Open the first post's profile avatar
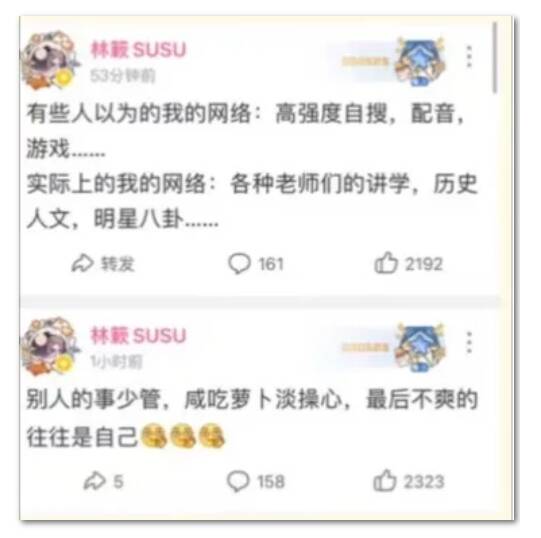 point(50,61)
